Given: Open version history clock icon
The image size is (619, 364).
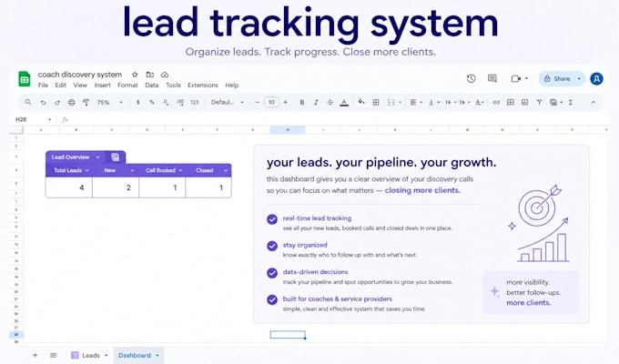Looking at the screenshot, I should point(471,78).
